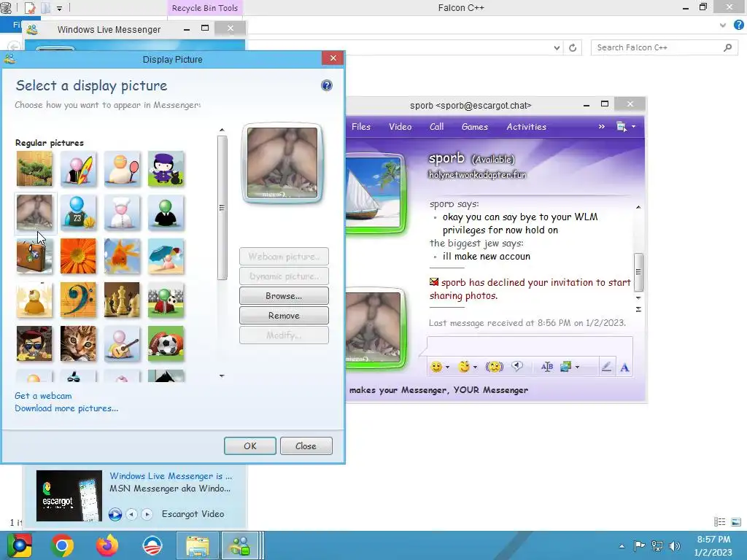This screenshot has height=560, width=747.
Task: Click Close in Display Picture dialog
Action: [306, 446]
